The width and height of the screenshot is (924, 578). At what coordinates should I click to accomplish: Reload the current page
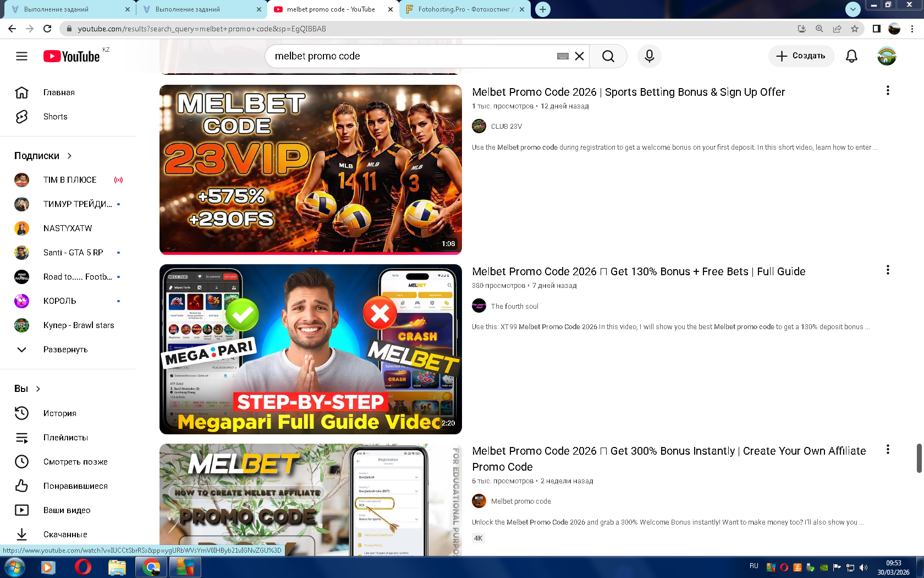[47, 29]
